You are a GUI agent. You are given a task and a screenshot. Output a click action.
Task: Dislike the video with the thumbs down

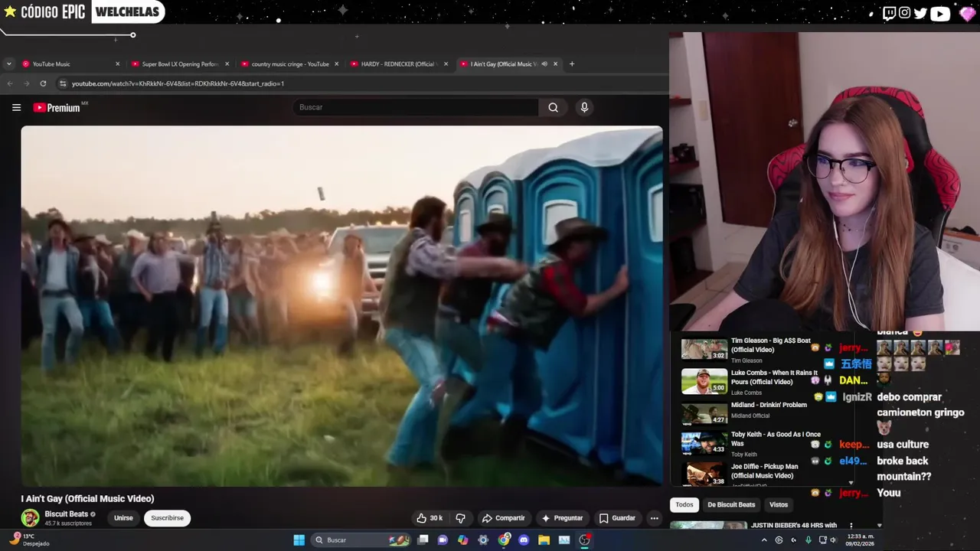tap(460, 518)
